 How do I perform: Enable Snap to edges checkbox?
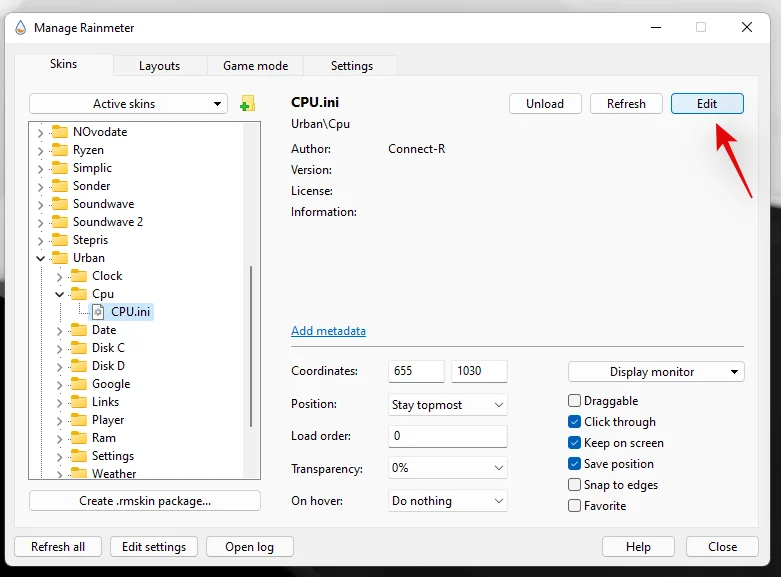click(574, 484)
